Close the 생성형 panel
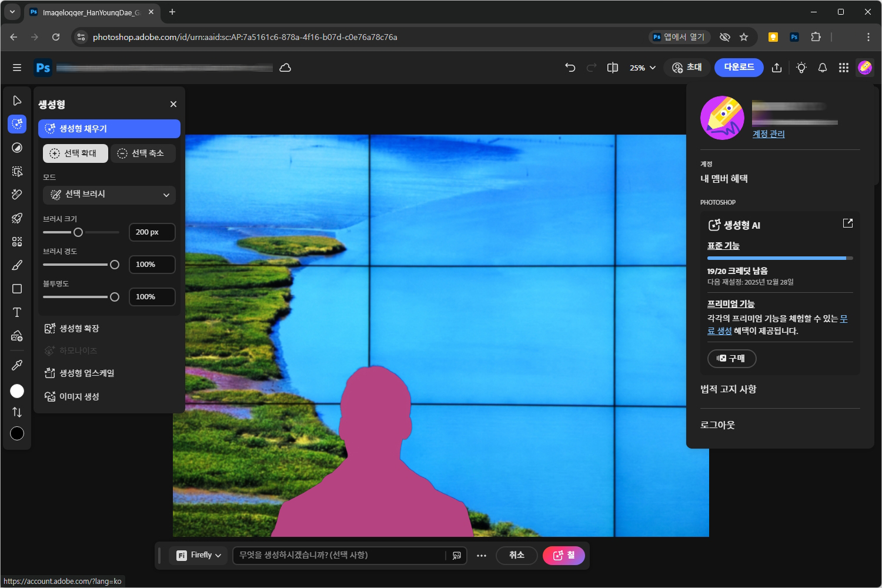This screenshot has height=588, width=882. (x=173, y=104)
